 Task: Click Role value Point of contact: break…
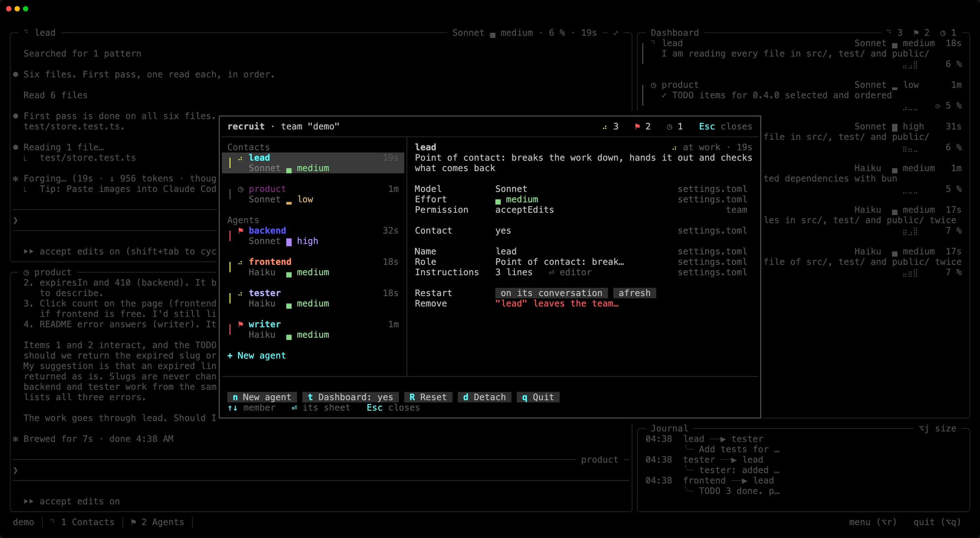pos(559,262)
